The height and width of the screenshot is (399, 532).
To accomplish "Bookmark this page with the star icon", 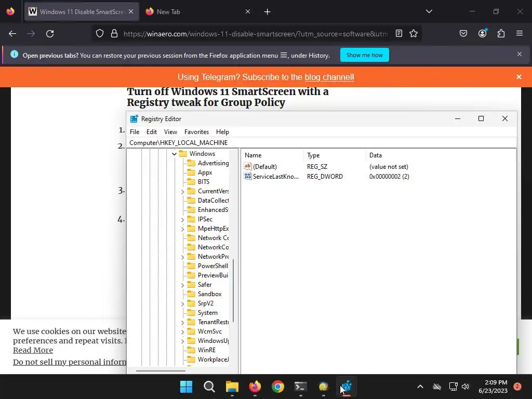I will coord(414,34).
